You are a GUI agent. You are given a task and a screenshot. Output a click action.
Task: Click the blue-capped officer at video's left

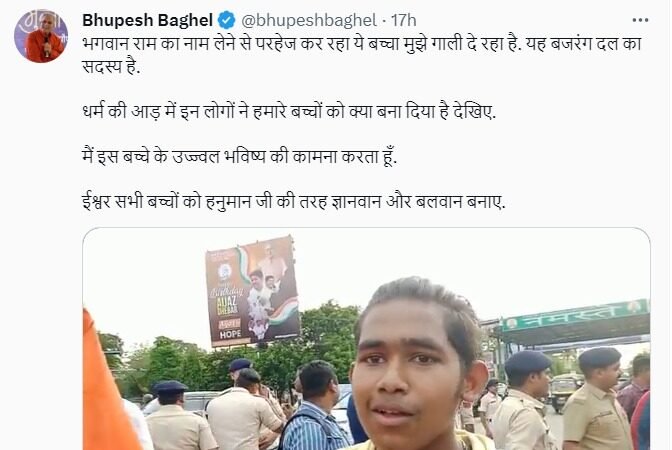coord(178,416)
